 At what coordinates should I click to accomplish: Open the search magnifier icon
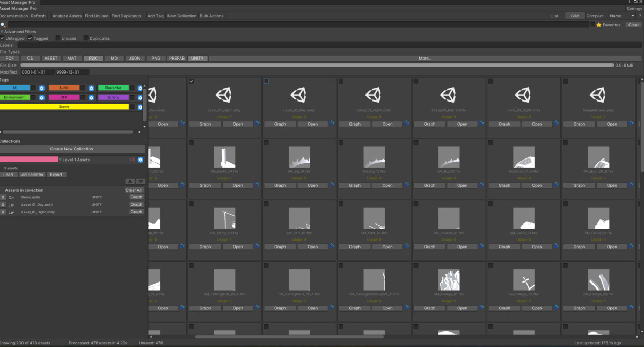(3, 24)
